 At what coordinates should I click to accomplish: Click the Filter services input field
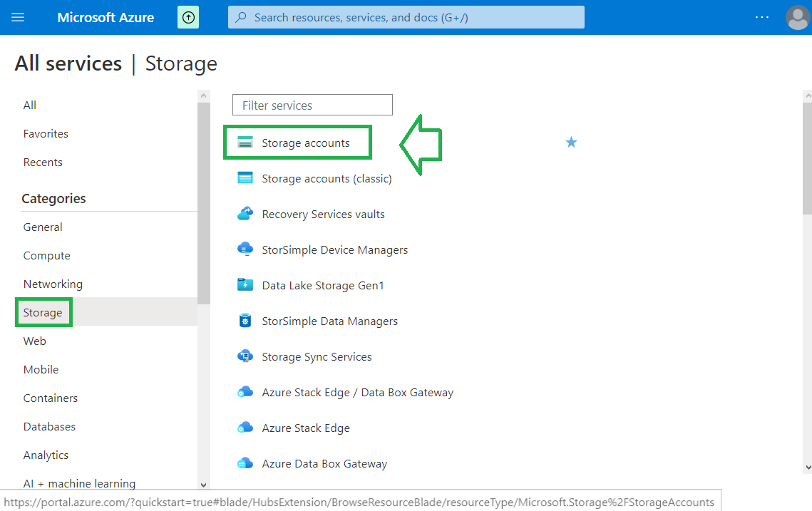pos(312,105)
